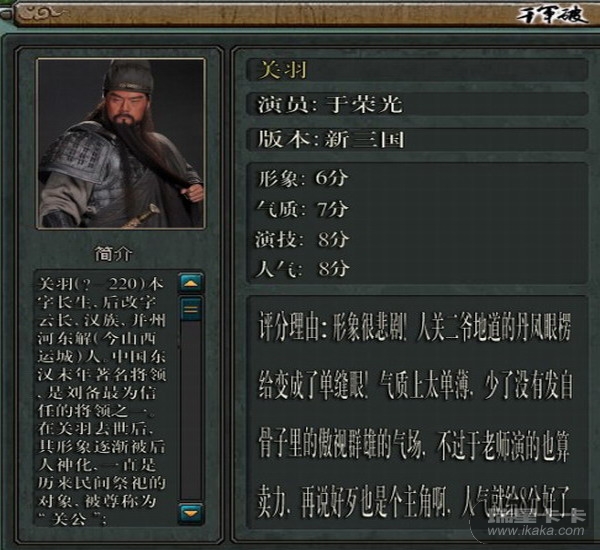Click the 气质: 7分 score row
Viewport: 600px width, 550px height.
[x=302, y=209]
